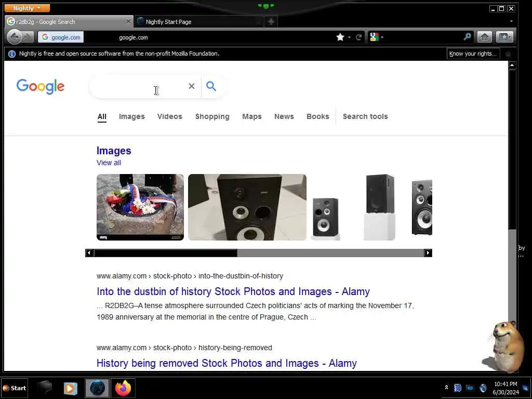Screen dimensions: 532x399
Task: Click the network tray icon
Action: click(470, 388)
